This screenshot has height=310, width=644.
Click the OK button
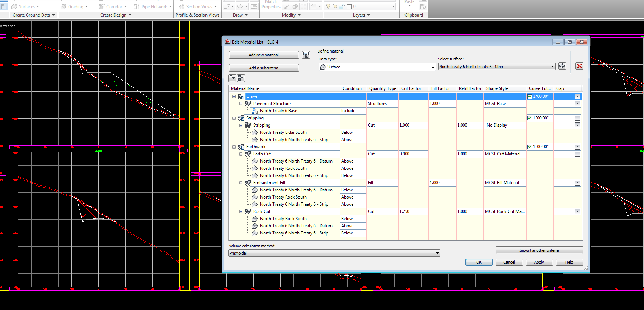coord(479,262)
